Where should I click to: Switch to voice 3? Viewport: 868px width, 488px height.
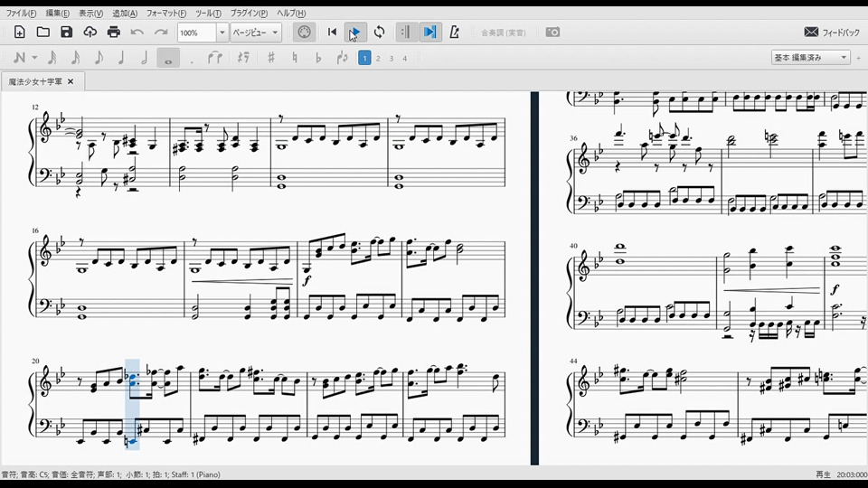392,58
